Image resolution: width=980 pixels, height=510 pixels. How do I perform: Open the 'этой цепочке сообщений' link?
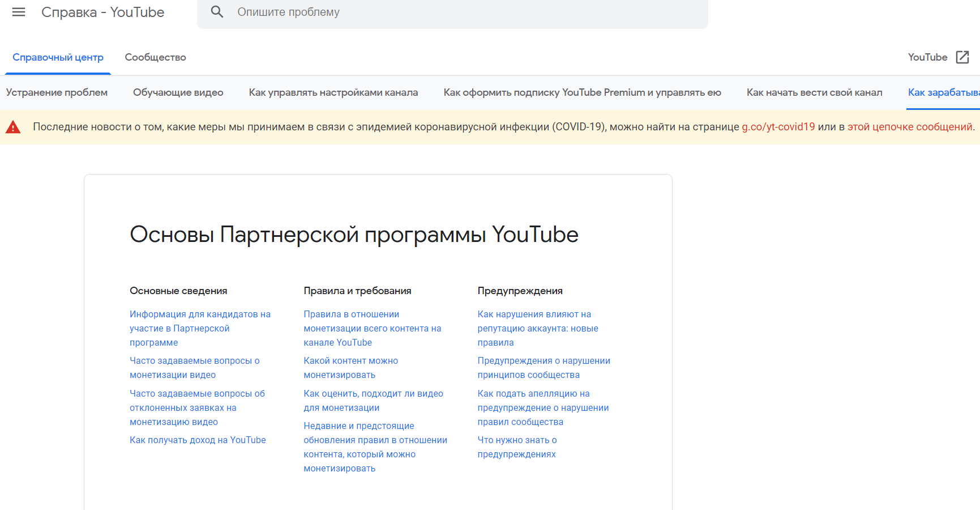(909, 127)
